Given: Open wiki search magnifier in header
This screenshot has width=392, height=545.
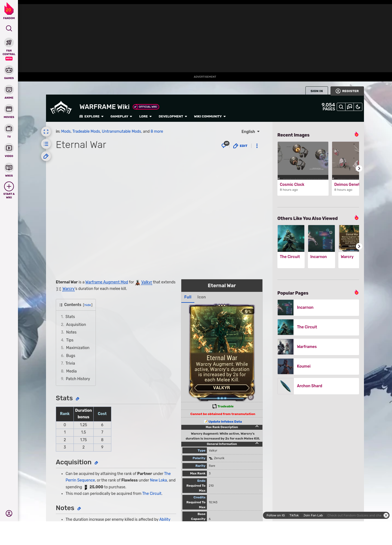Looking at the screenshot, I should [341, 107].
